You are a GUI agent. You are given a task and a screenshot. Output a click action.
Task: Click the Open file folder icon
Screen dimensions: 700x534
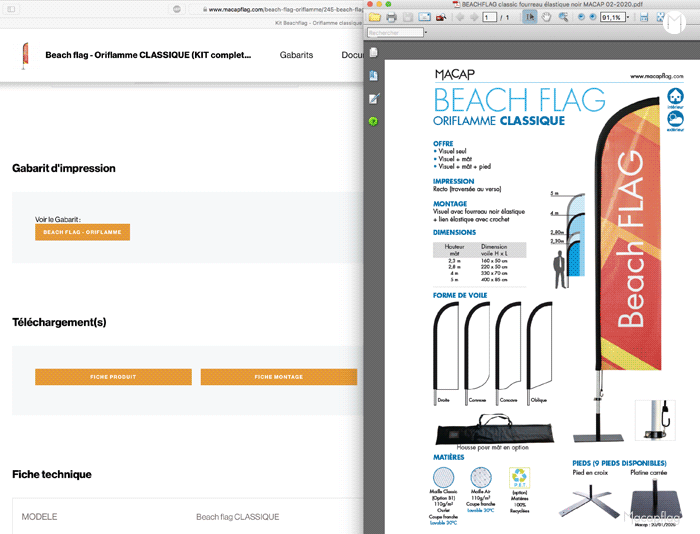[x=375, y=17]
